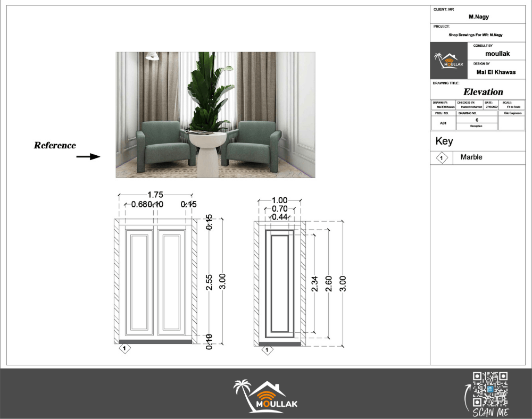Click the 1.75 overall width dimension

point(155,195)
